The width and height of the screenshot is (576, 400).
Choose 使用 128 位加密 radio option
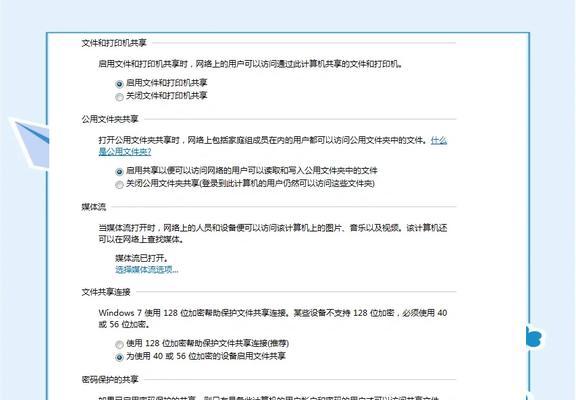[x=119, y=344]
